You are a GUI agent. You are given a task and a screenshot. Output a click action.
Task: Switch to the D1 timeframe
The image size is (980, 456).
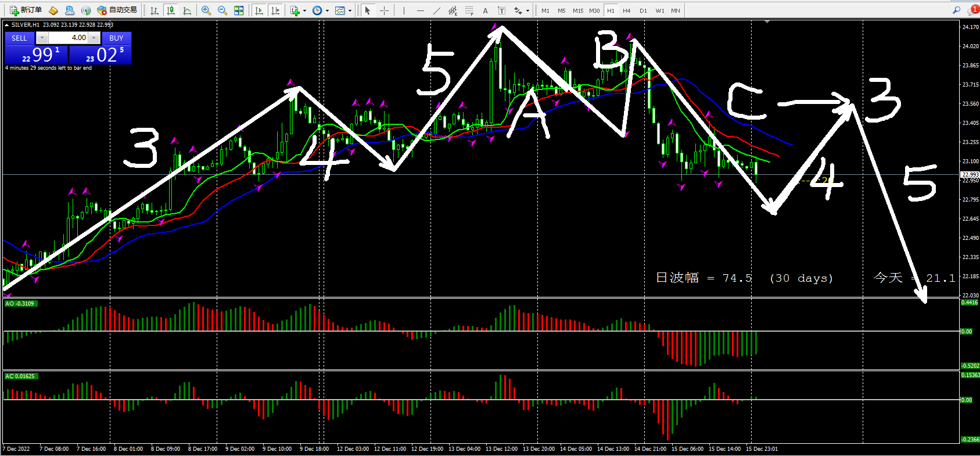pyautogui.click(x=642, y=10)
